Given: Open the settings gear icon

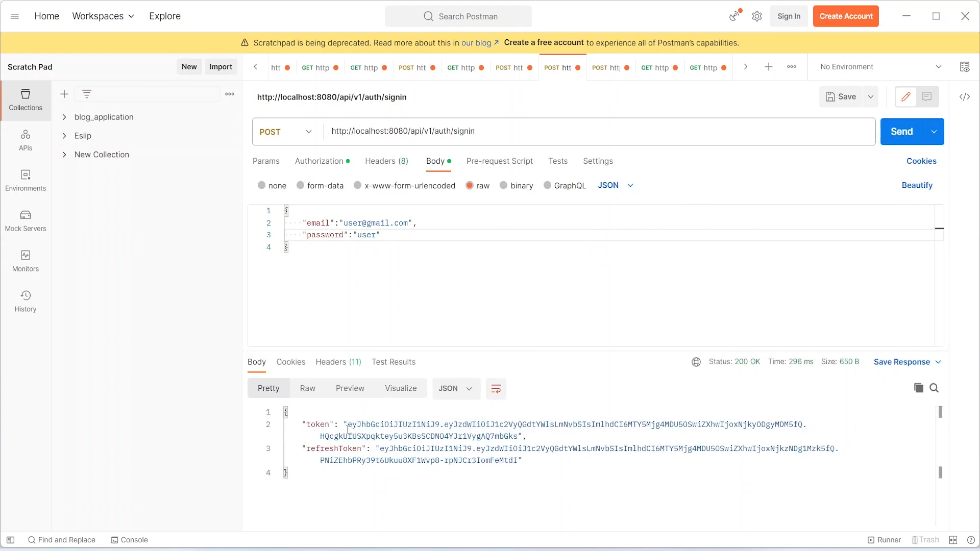Looking at the screenshot, I should (x=757, y=16).
